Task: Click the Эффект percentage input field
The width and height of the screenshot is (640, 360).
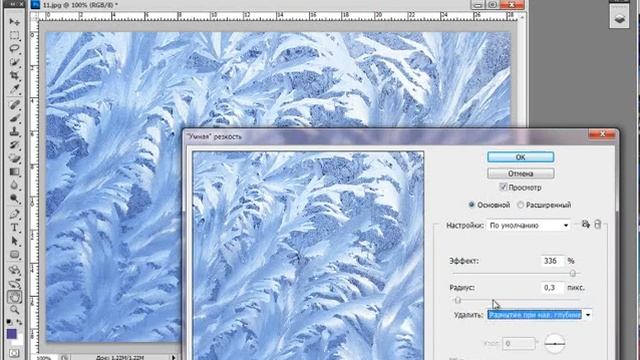Action: (x=552, y=260)
